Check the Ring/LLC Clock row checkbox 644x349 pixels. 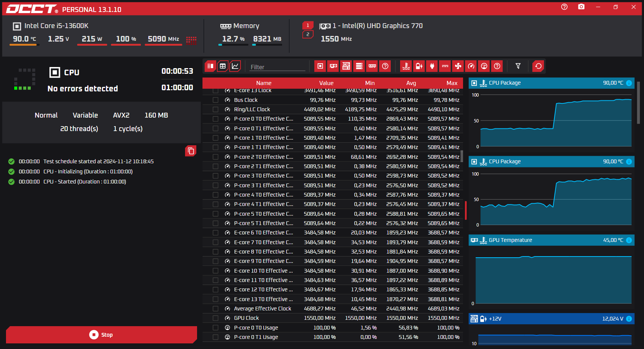pos(215,109)
